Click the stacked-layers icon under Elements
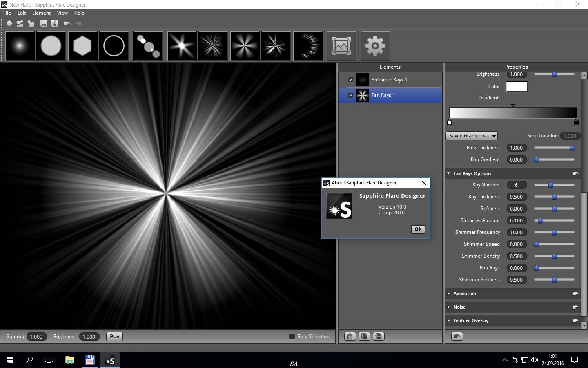The width and height of the screenshot is (588, 368). point(379,336)
